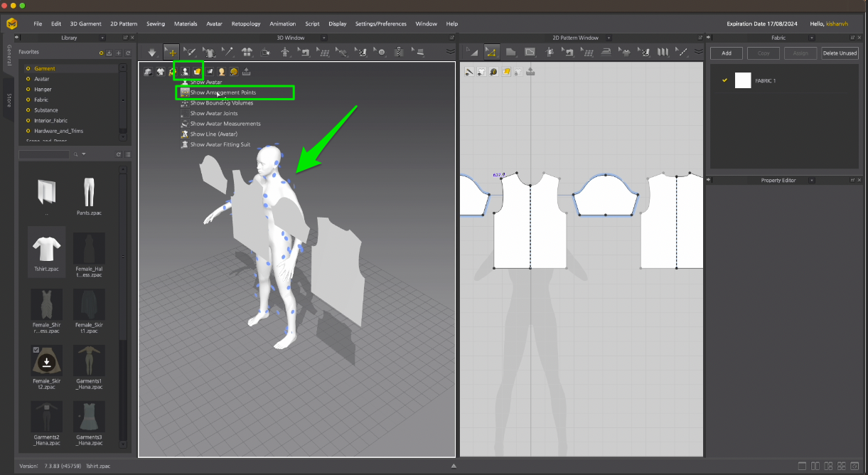Select the Edit Pattern tool in 2D toolbar
Screen dimensions: 868x475
472,52
